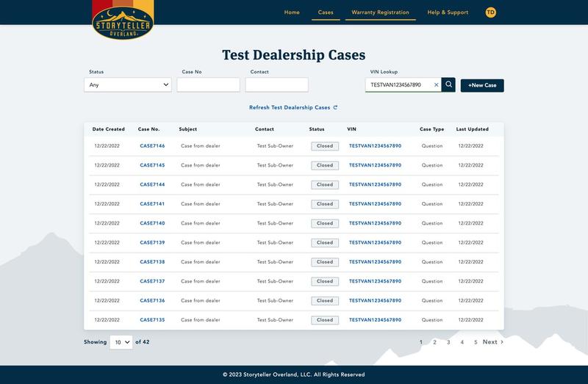Sort by the Date Created column header

click(x=108, y=129)
